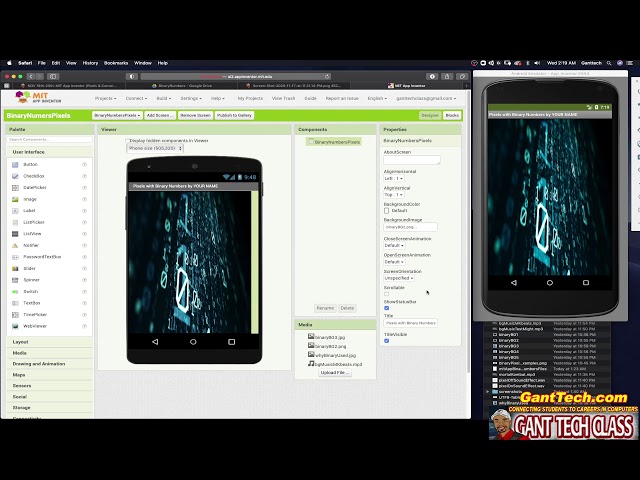The width and height of the screenshot is (640, 480).
Task: Click Publish to Gallery button
Action: tap(234, 116)
